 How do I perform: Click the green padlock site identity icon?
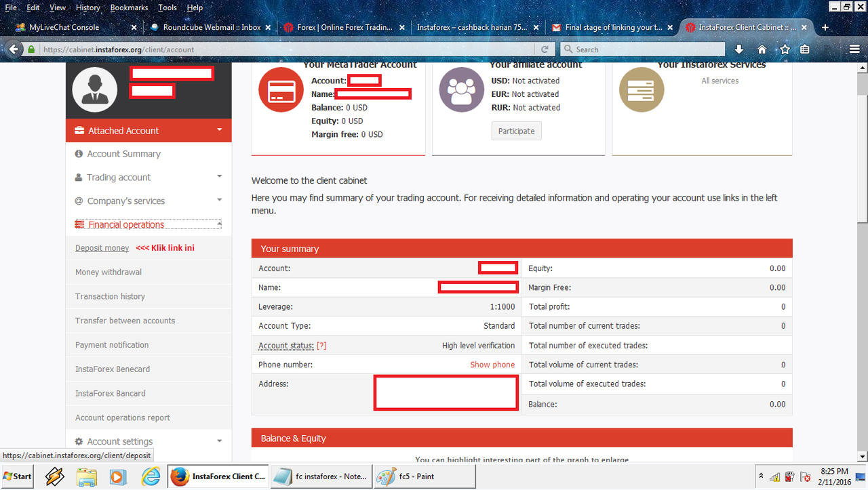(31, 49)
